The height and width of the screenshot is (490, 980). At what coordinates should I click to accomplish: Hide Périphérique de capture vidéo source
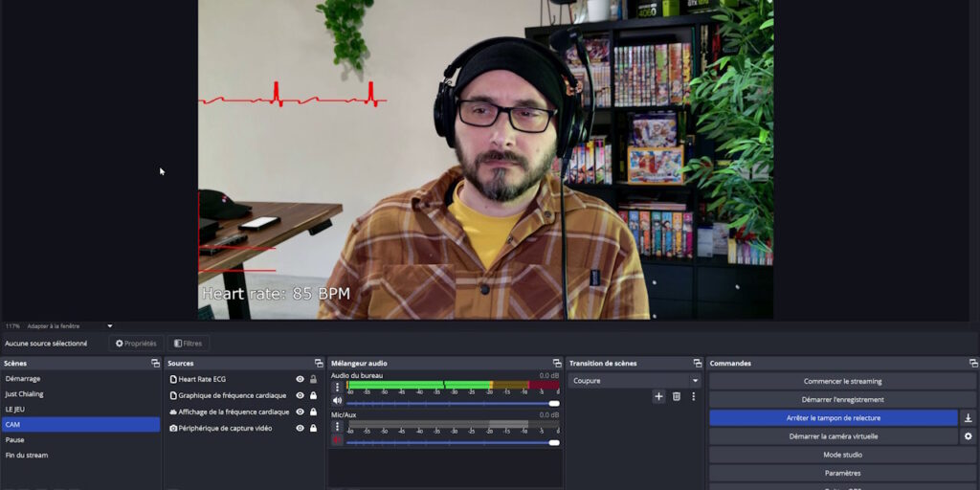pos(300,428)
